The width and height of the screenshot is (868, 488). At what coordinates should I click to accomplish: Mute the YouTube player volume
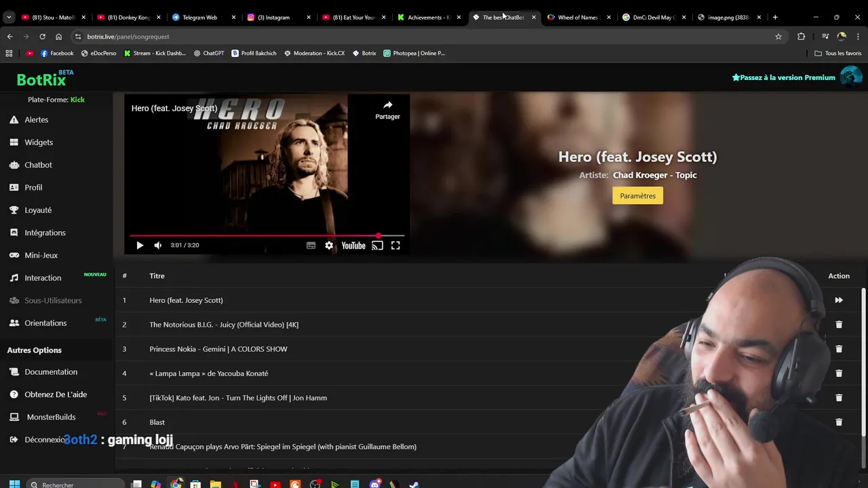click(158, 245)
